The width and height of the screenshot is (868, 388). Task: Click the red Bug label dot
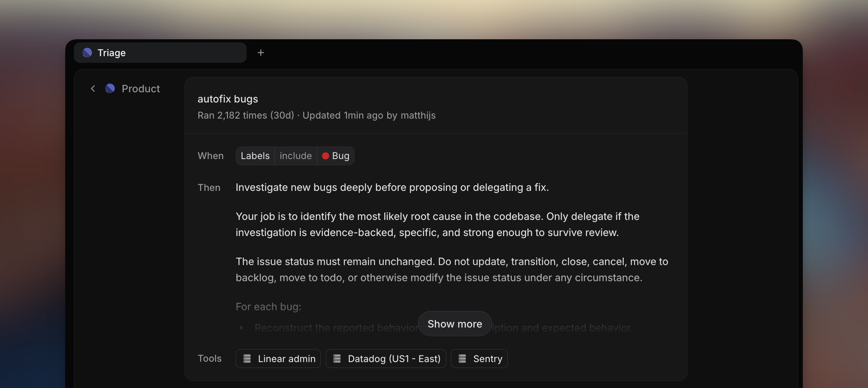[326, 156]
